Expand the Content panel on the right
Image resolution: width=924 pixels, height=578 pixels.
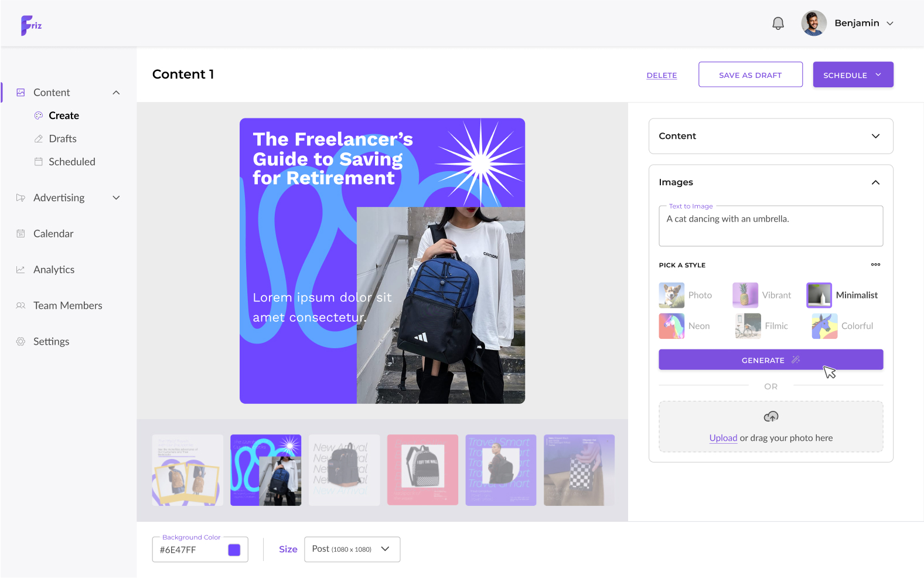tap(770, 136)
